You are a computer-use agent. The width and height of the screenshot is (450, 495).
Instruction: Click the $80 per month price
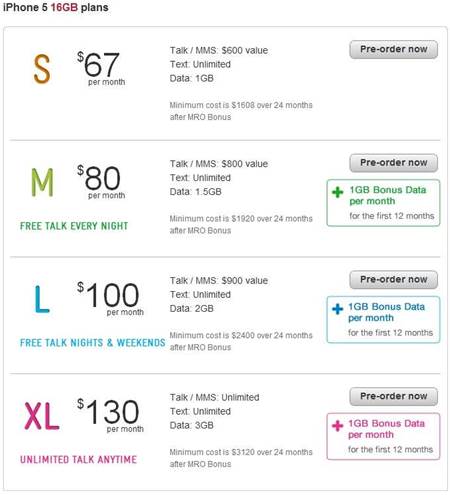(x=101, y=182)
